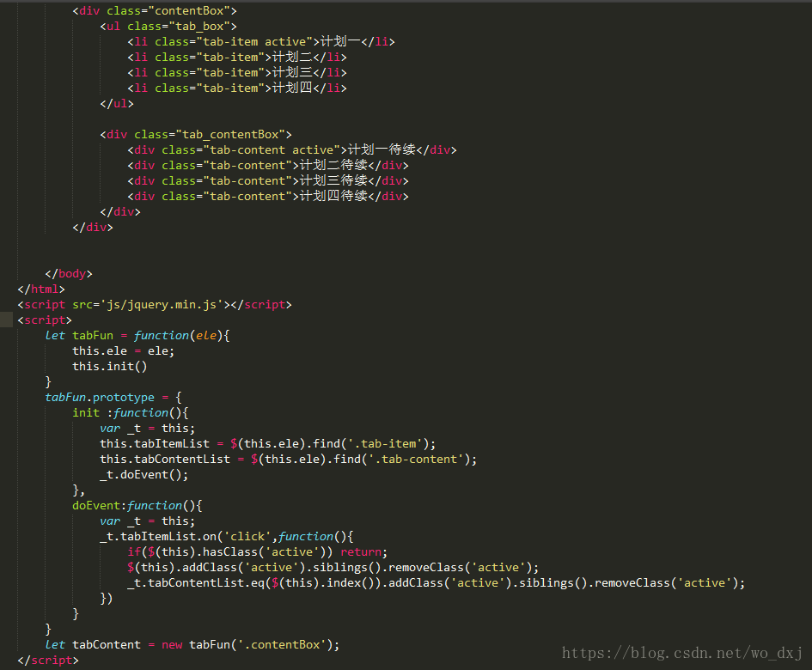Screen dimensions: 812x670
Task: Click the 'doEvent:function(){' line
Action: pyautogui.click(x=137, y=506)
